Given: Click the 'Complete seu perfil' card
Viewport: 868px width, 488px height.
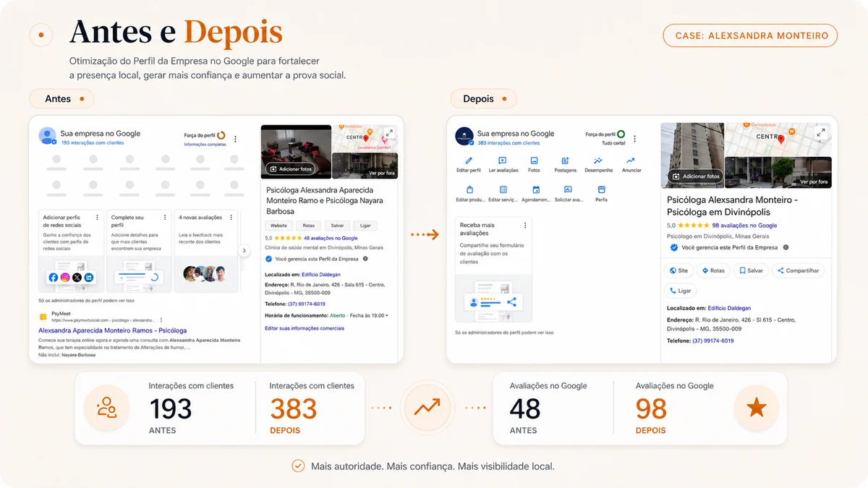Looking at the screenshot, I should tap(138, 251).
